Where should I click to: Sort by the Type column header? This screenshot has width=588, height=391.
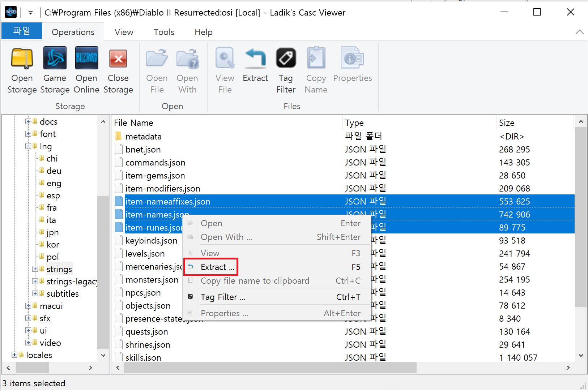(419, 123)
